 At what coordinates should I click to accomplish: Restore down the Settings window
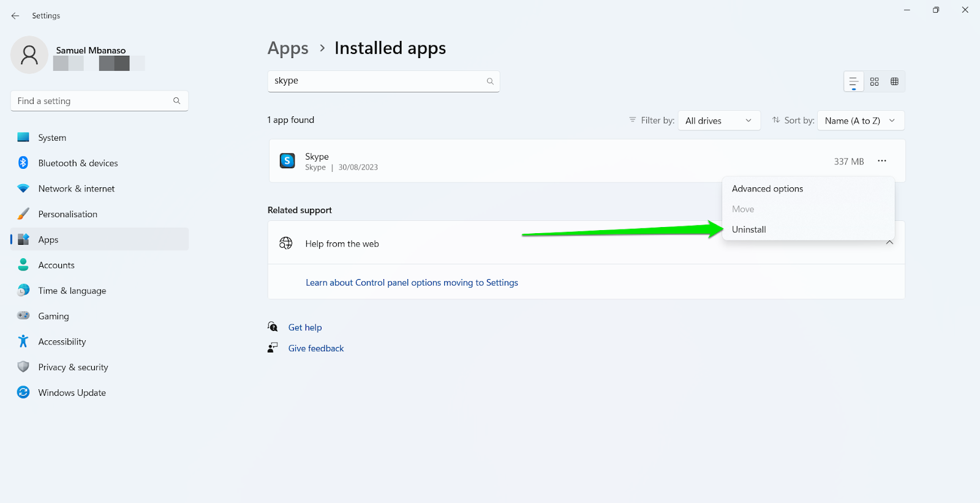click(936, 10)
